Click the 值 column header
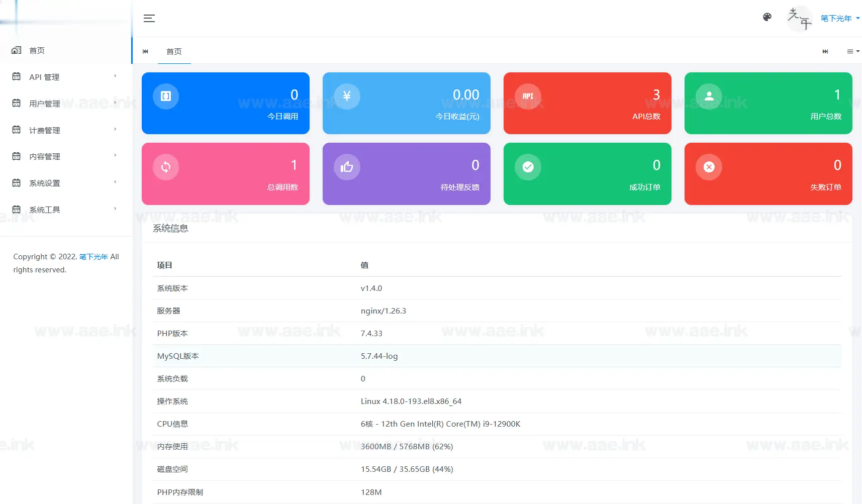The width and height of the screenshot is (862, 504). pyautogui.click(x=364, y=265)
